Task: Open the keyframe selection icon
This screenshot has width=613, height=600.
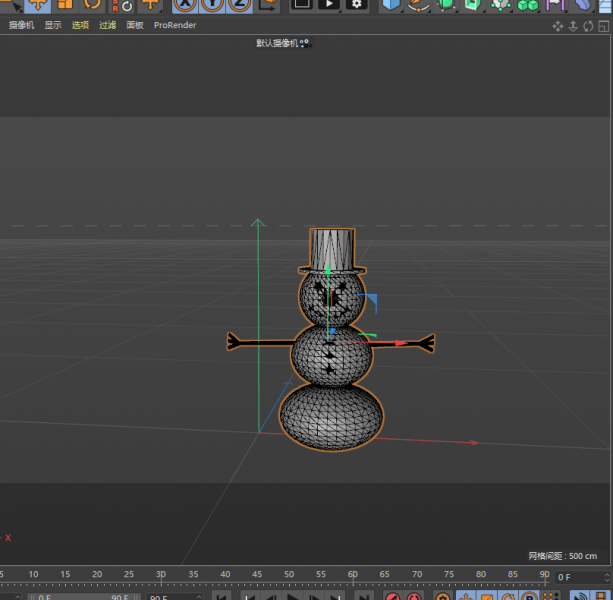Action: tap(443, 596)
